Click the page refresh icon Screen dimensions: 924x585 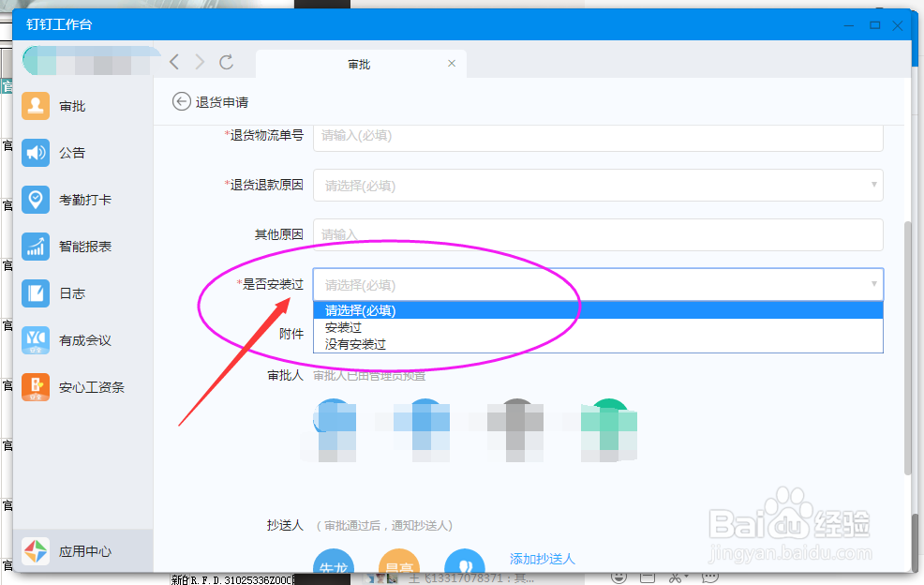coord(226,62)
